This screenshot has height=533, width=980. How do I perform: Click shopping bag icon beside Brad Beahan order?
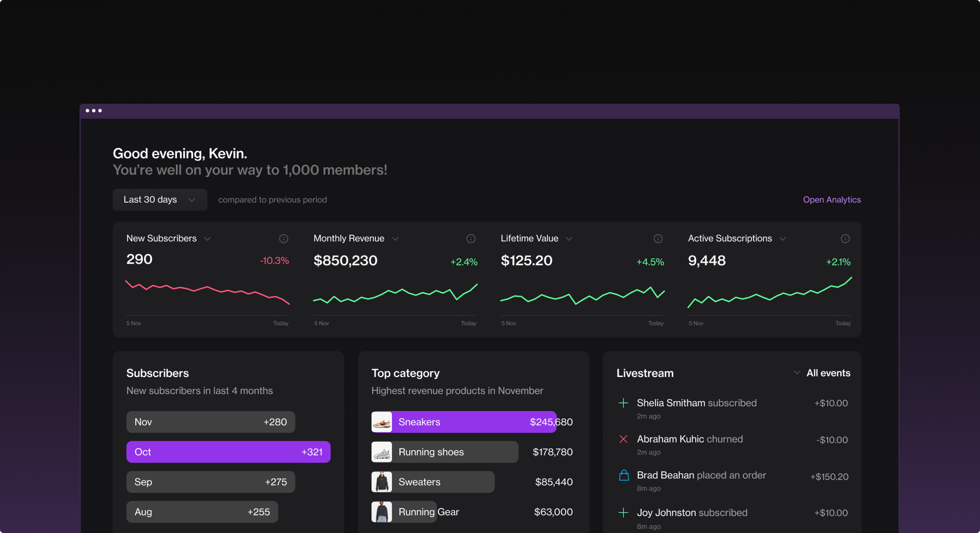(624, 475)
